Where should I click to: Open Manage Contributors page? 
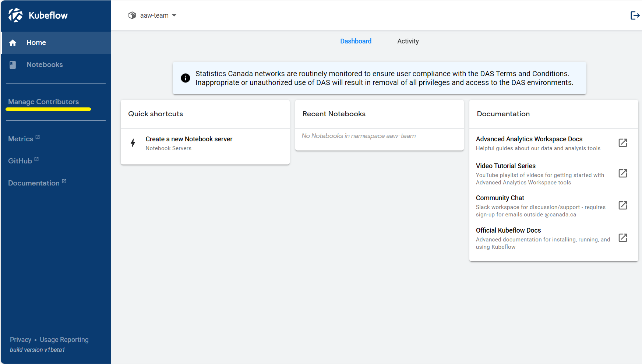pyautogui.click(x=43, y=102)
